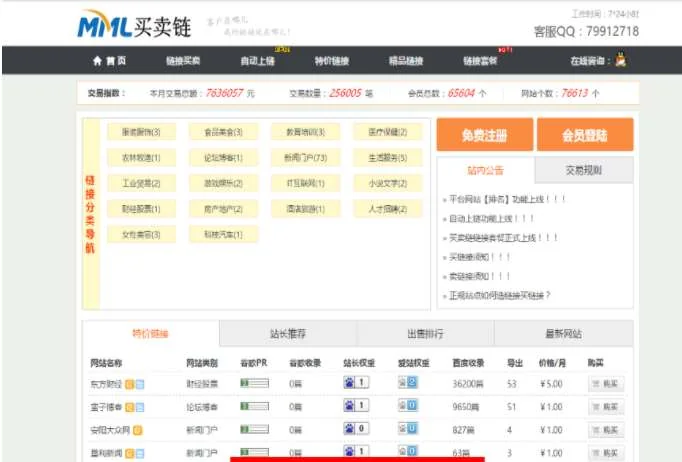Click 购买 button for 东方财经
Image resolution: width=682 pixels, height=462 pixels.
[606, 382]
